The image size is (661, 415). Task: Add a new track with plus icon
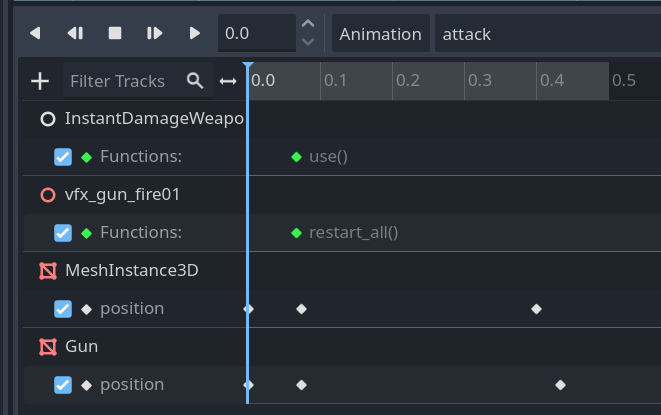(x=40, y=81)
